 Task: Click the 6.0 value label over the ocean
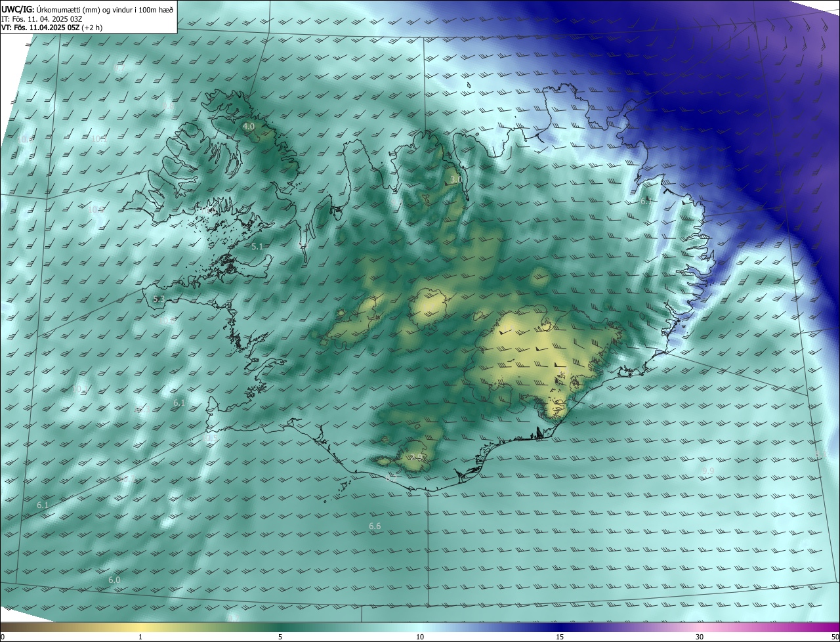pyautogui.click(x=114, y=580)
